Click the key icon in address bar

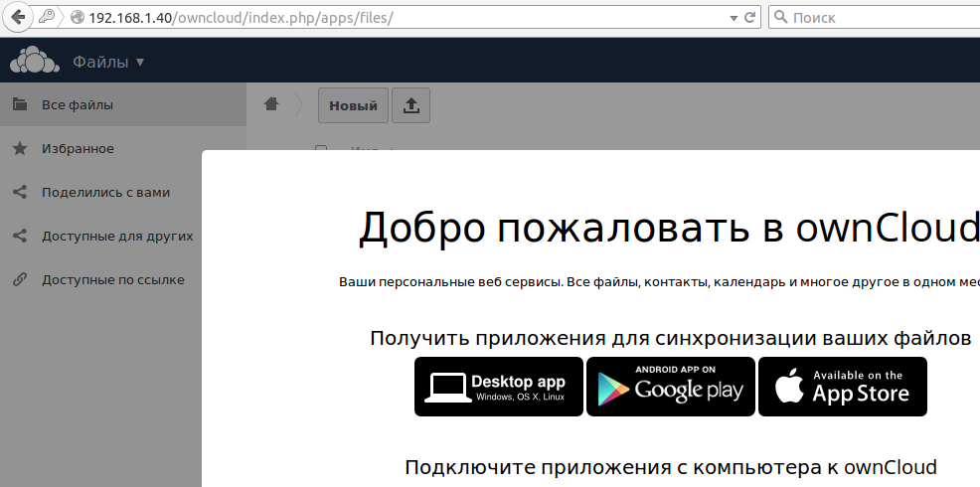tap(47, 17)
